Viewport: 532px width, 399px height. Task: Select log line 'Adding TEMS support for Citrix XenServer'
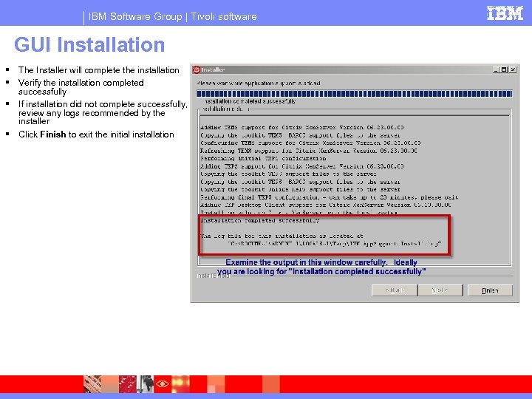302,127
